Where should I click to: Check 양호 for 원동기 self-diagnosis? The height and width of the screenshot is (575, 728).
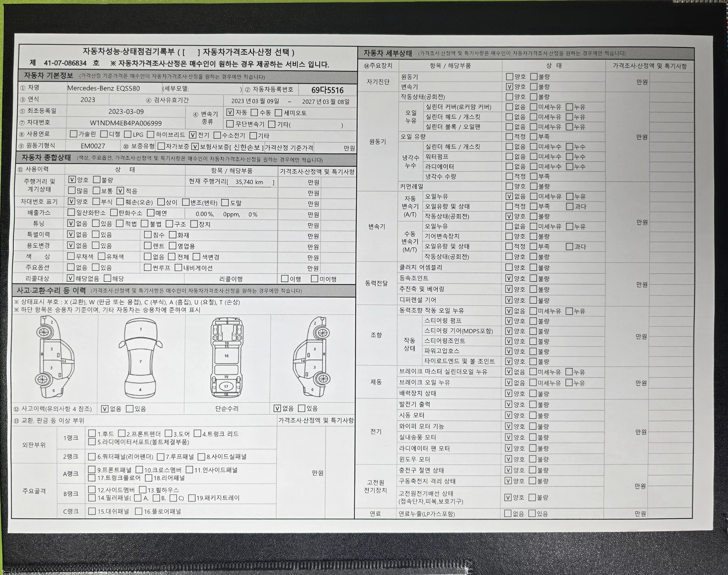509,77
